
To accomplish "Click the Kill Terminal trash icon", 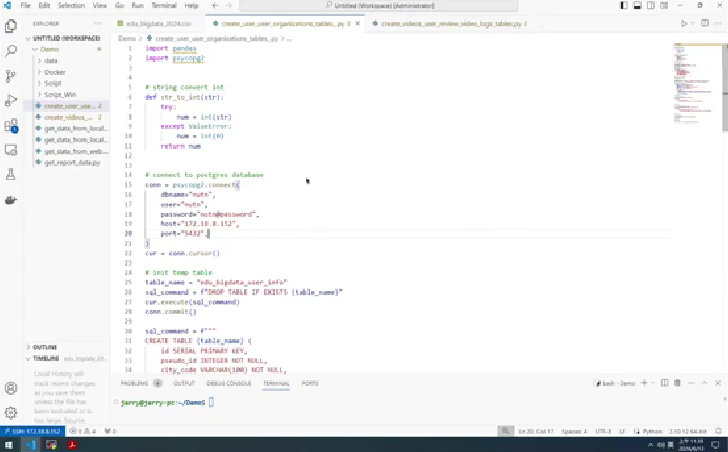I will point(677,383).
